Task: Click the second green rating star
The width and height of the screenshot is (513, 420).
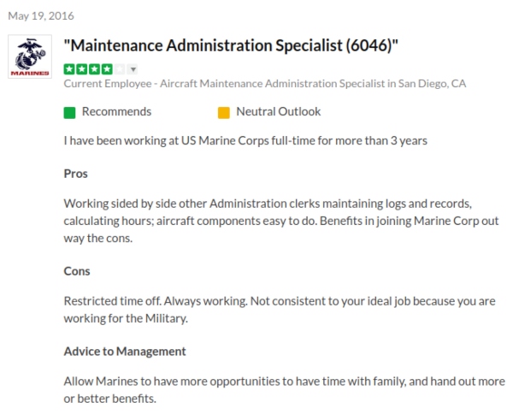Action: [x=82, y=69]
